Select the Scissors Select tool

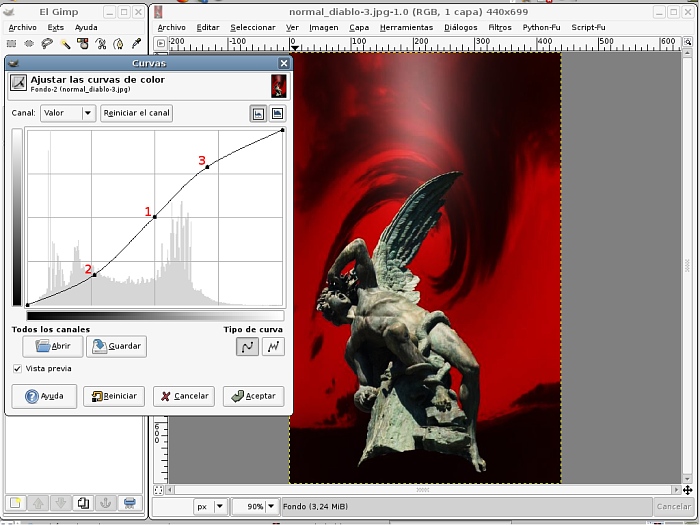point(101,43)
